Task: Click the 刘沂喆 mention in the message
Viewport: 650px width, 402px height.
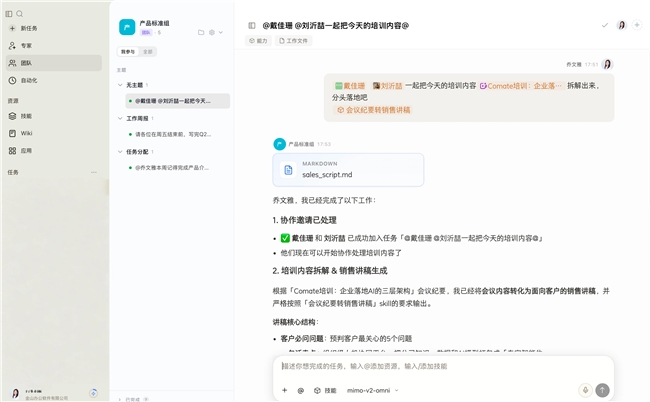Action: (x=387, y=86)
